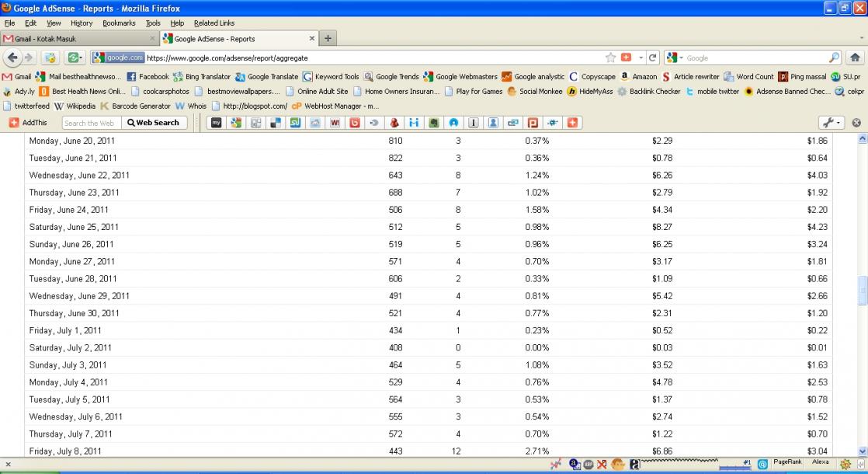Click the home icon in navigation bar
This screenshot has width=868, height=474.
pos(855,58)
